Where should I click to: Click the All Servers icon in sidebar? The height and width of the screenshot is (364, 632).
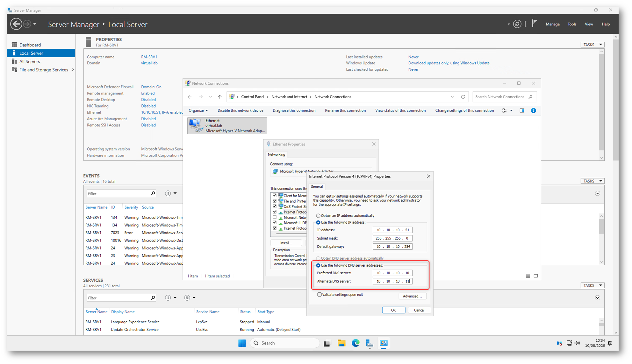point(14,61)
